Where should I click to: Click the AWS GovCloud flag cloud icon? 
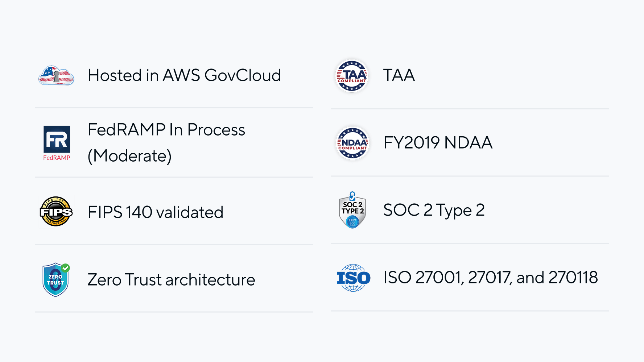(56, 75)
